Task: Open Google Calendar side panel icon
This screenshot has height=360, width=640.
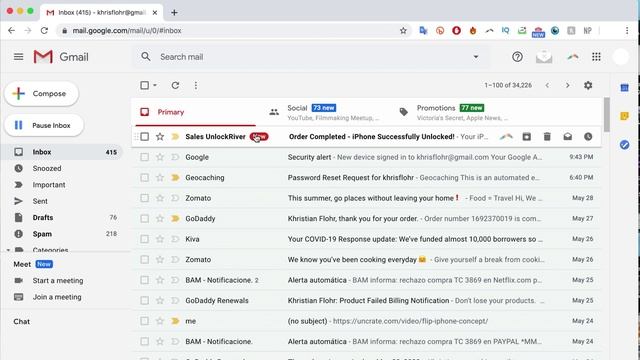Action: click(x=624, y=87)
